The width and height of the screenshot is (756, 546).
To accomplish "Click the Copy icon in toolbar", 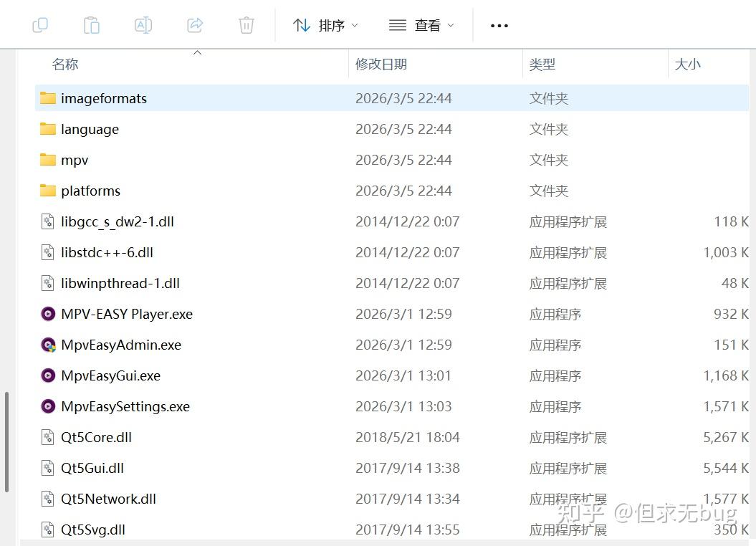I will click(40, 25).
